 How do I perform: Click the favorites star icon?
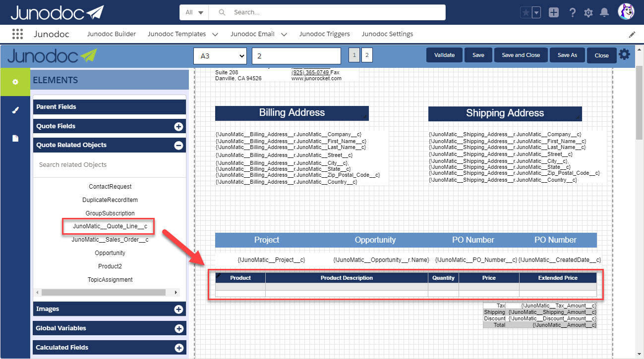click(526, 13)
